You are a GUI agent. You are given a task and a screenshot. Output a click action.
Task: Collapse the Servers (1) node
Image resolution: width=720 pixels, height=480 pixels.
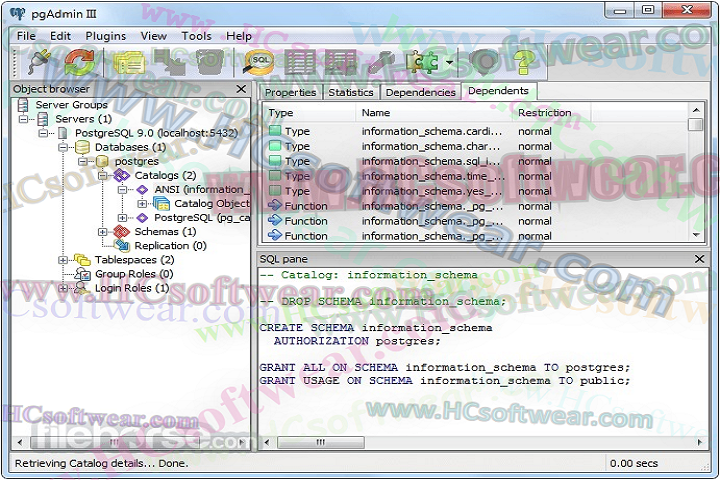click(x=23, y=119)
